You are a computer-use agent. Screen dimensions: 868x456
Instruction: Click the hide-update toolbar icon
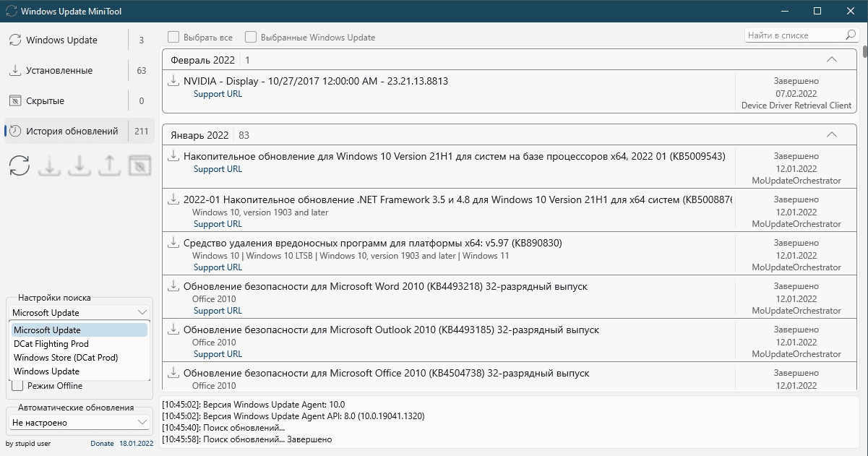pos(140,166)
